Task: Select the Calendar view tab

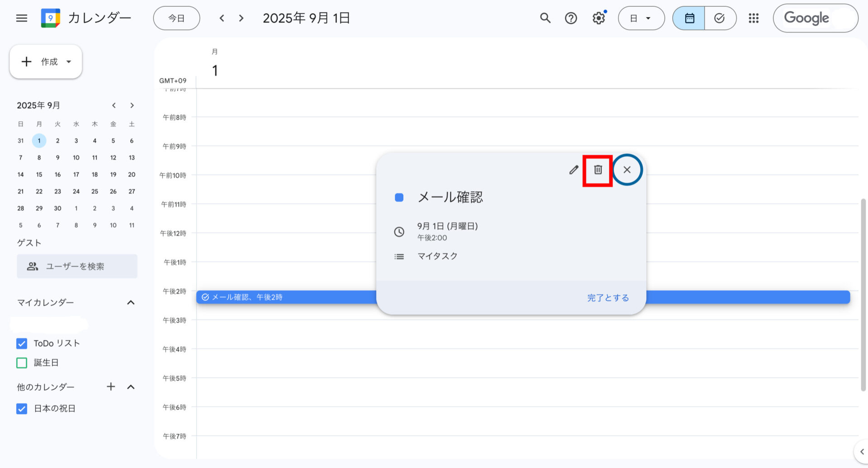Action: pyautogui.click(x=689, y=18)
